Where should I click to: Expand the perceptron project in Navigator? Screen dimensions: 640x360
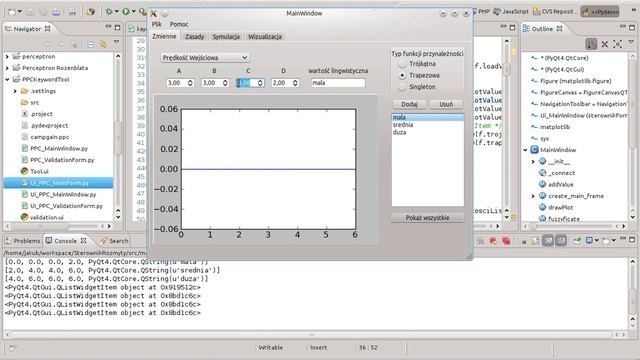tap(7, 56)
